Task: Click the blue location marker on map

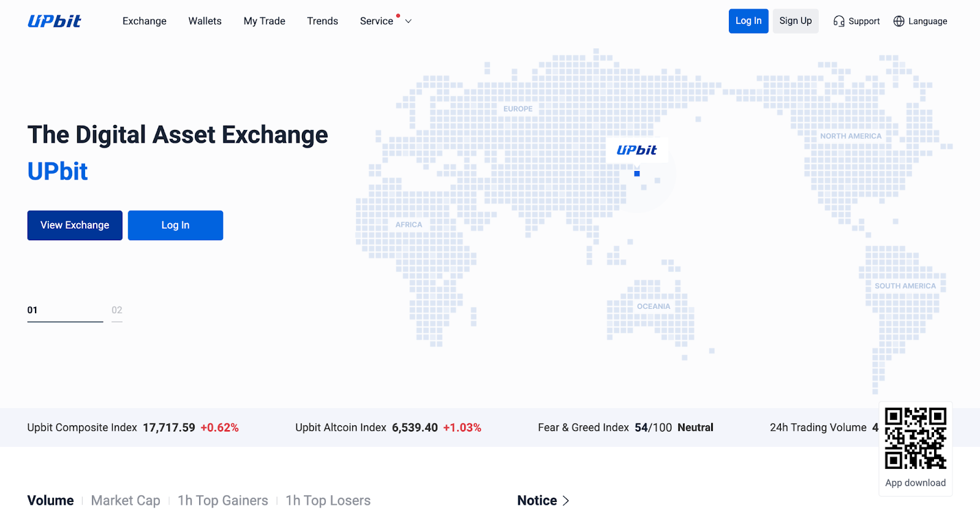Action: pos(637,174)
